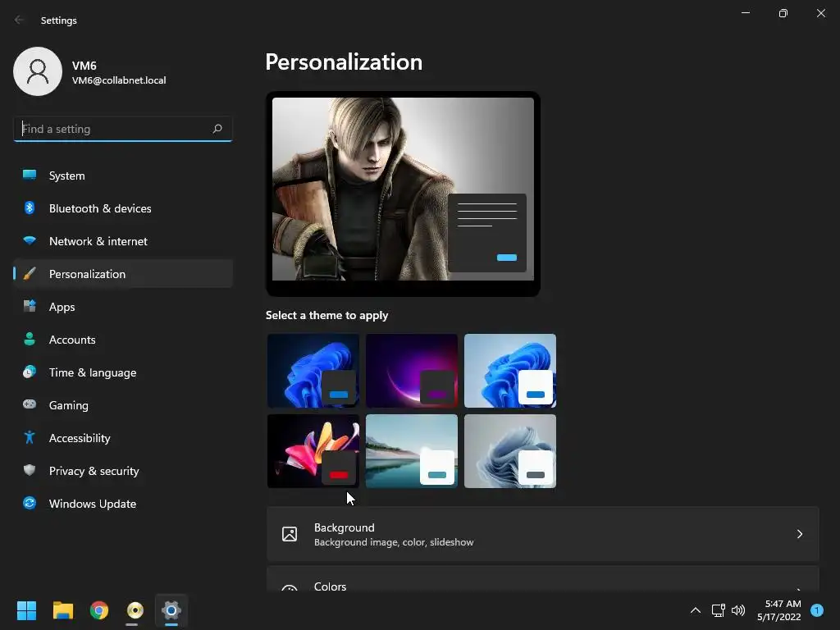Open the Accounts settings page

tap(123, 339)
